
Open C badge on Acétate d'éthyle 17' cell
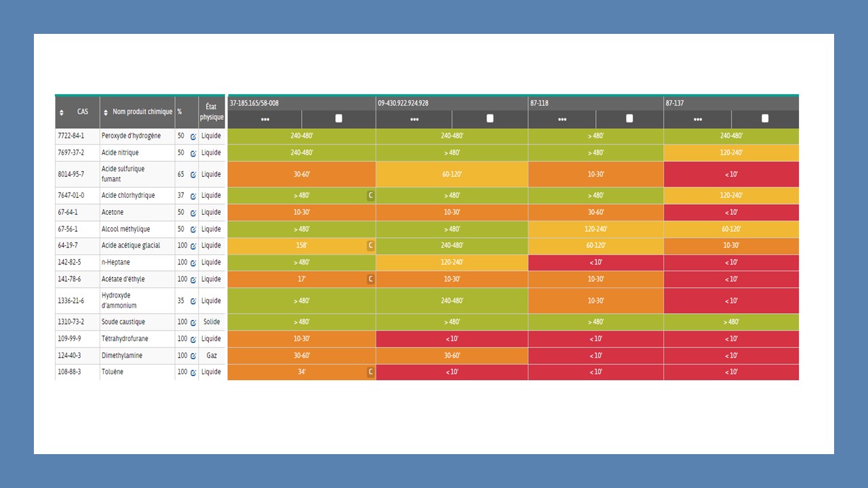coord(370,279)
